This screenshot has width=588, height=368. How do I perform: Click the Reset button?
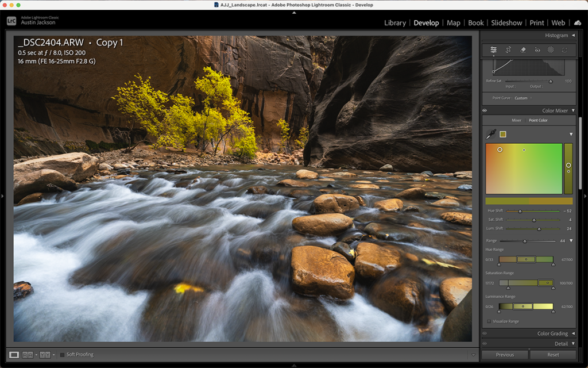click(554, 355)
